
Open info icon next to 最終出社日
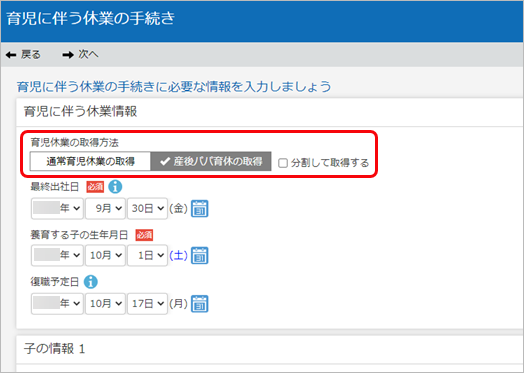(x=115, y=186)
